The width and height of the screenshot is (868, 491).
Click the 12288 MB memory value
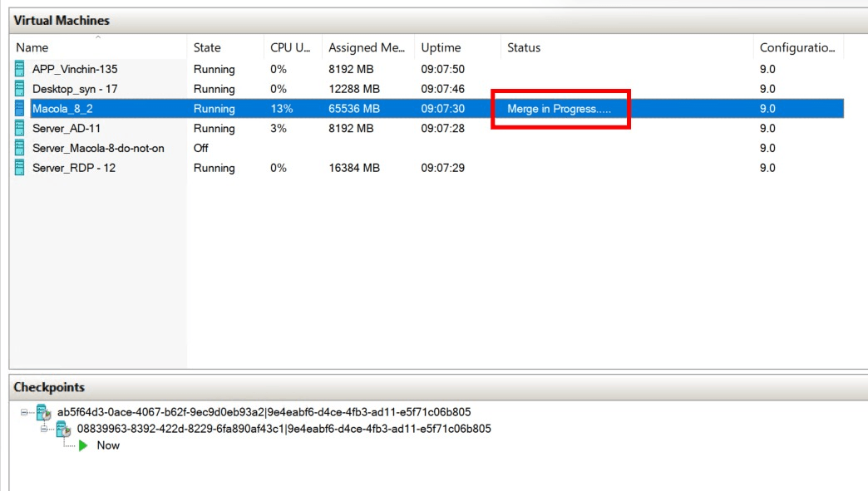(354, 89)
